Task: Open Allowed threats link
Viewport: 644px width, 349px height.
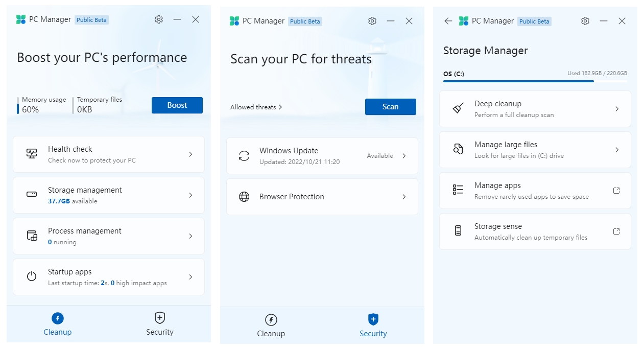Action: click(x=256, y=107)
